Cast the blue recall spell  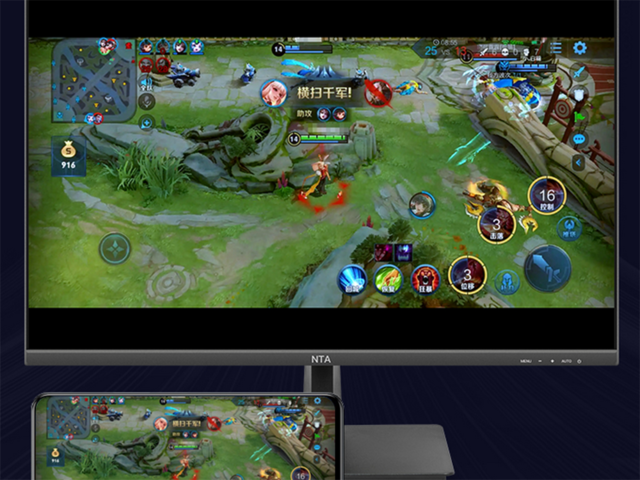pyautogui.click(x=352, y=280)
